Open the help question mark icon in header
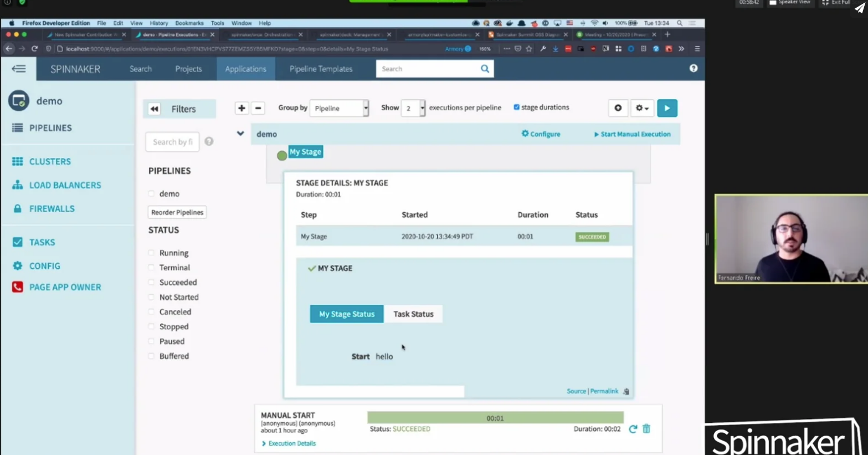The width and height of the screenshot is (868, 455). pos(694,68)
